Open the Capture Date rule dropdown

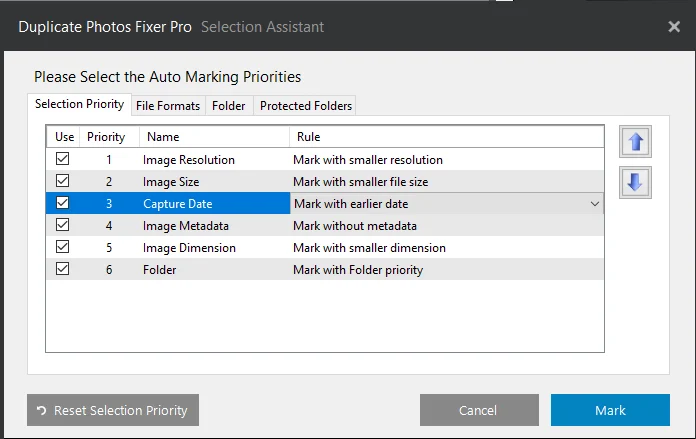[594, 204]
